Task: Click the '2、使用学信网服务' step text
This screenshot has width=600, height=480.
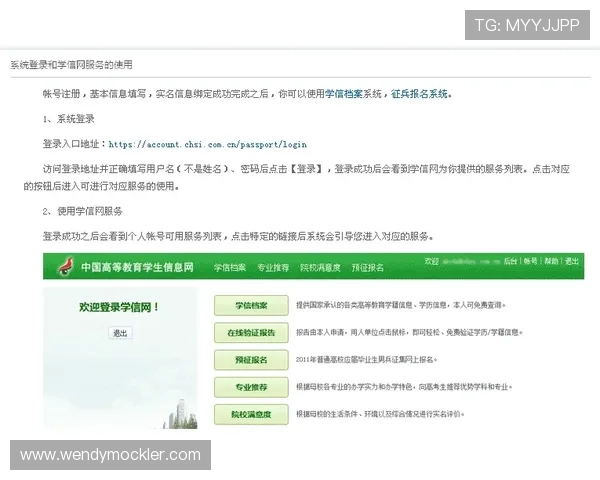Action: pos(83,211)
